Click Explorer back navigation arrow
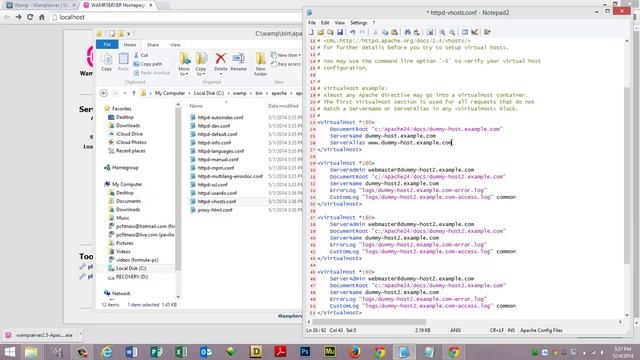 (104, 93)
